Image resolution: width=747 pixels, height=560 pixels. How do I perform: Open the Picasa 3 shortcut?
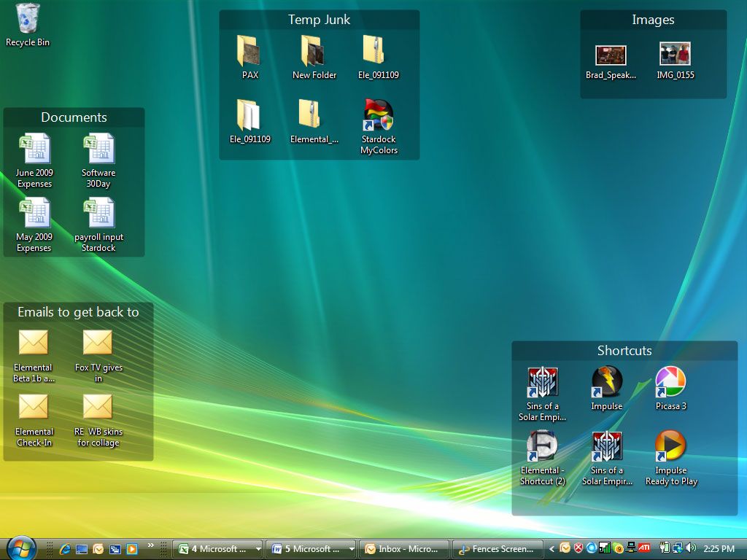pos(670,382)
